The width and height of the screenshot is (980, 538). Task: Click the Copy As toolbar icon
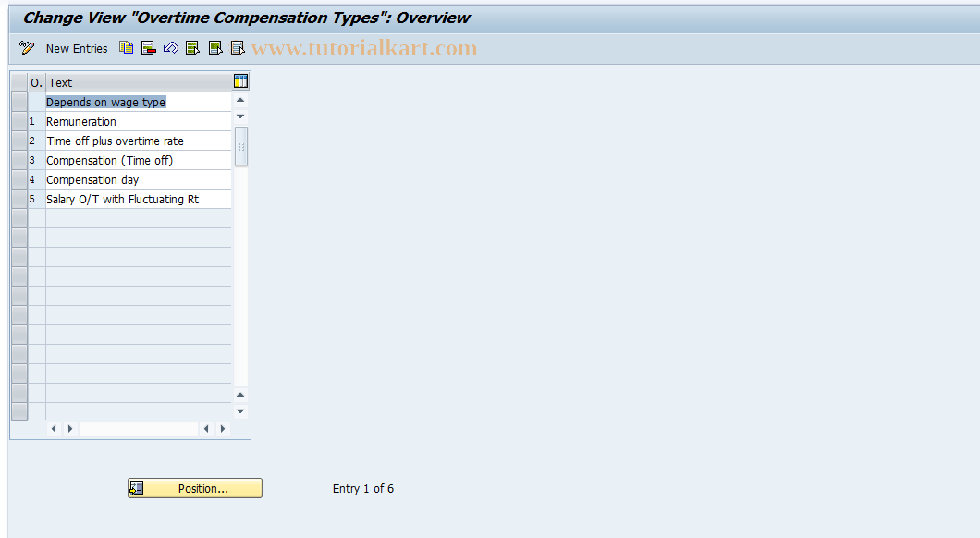pos(127,48)
